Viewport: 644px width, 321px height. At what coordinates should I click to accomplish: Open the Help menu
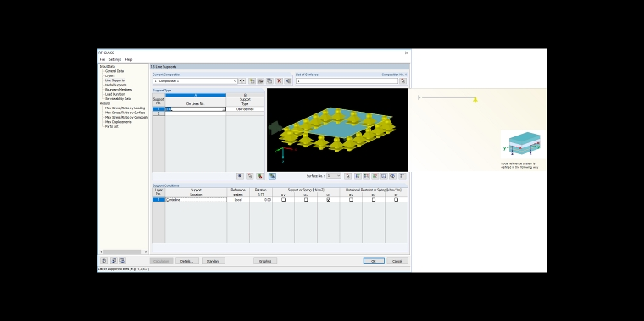tap(129, 59)
